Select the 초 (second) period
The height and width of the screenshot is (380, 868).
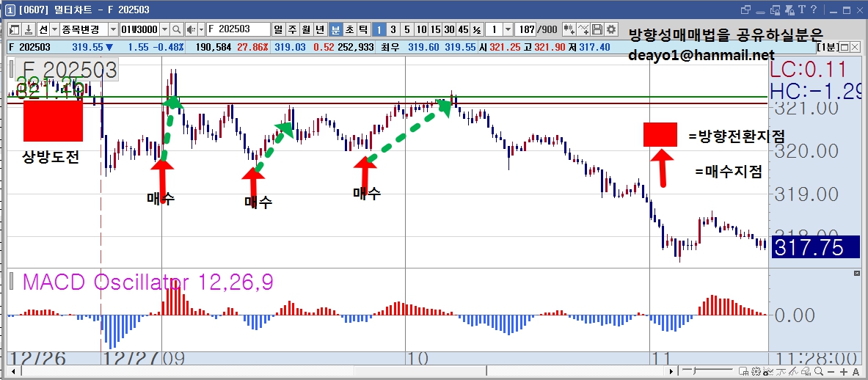pos(350,29)
